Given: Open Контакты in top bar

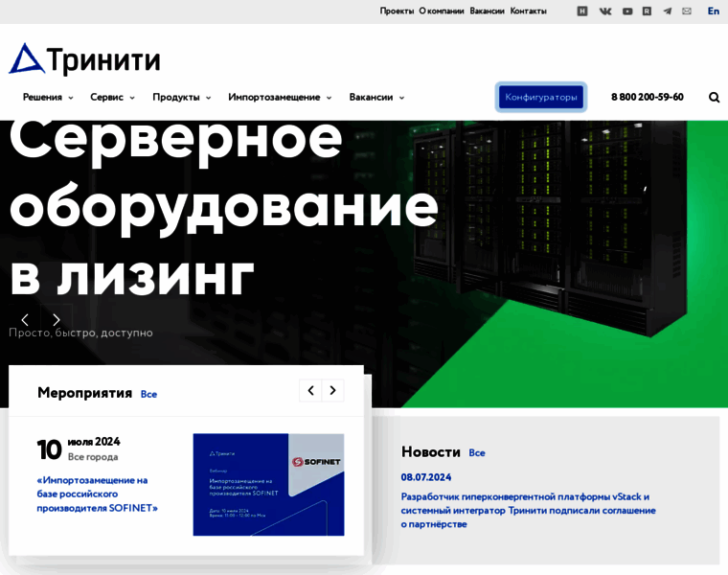Looking at the screenshot, I should 529,11.
